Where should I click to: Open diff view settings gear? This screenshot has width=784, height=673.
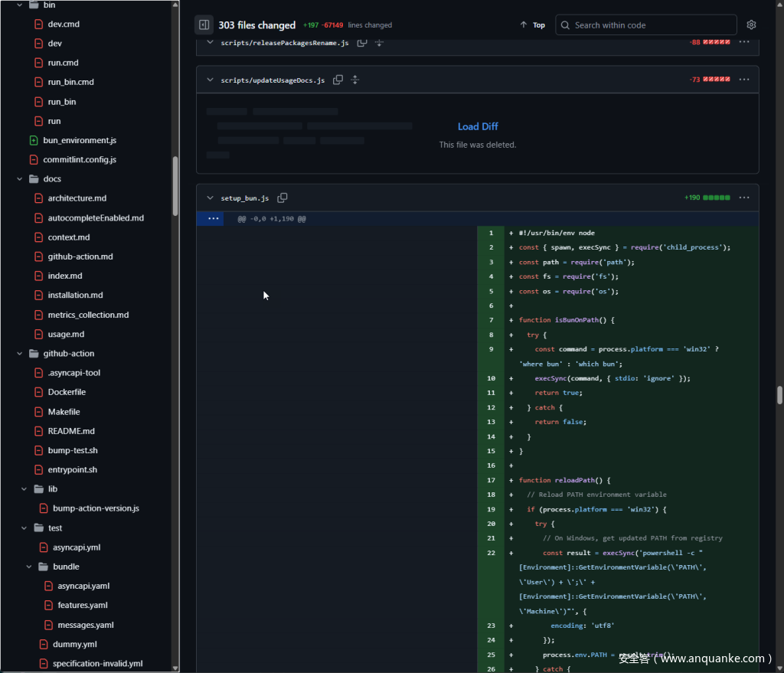751,25
